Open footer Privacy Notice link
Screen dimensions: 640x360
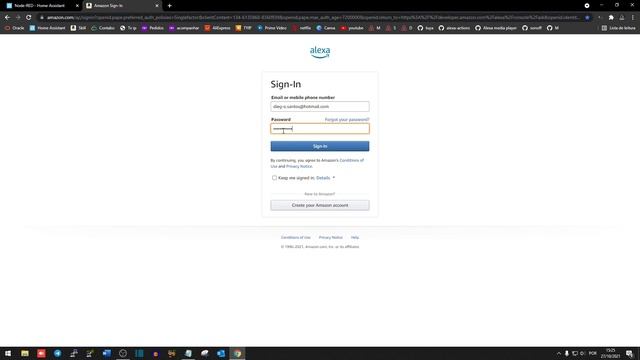click(x=331, y=238)
